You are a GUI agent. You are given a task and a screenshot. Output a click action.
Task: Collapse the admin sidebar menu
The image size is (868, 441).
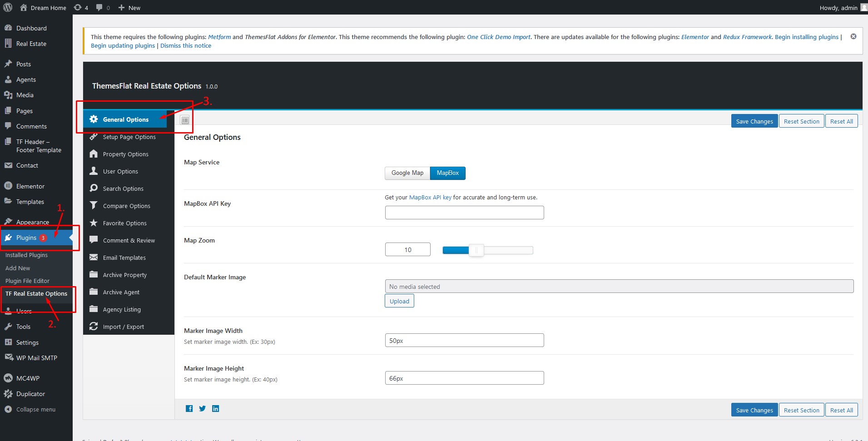pyautogui.click(x=36, y=409)
